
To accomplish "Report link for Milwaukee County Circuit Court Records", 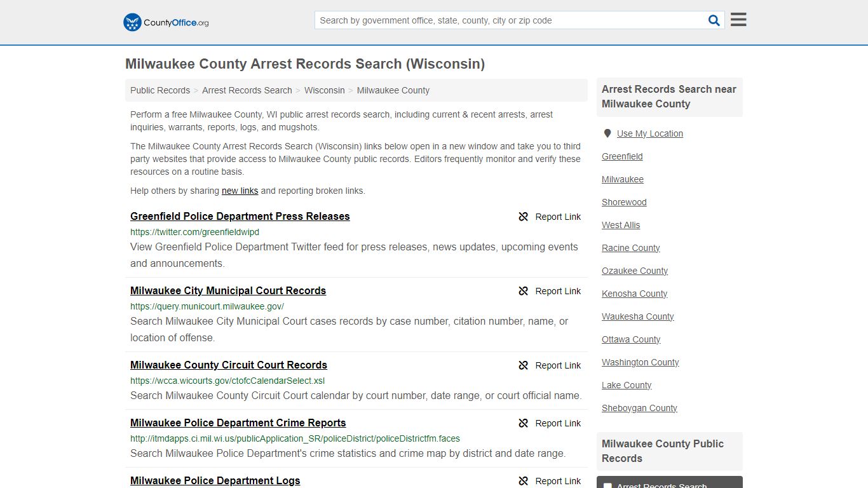I will (558, 365).
